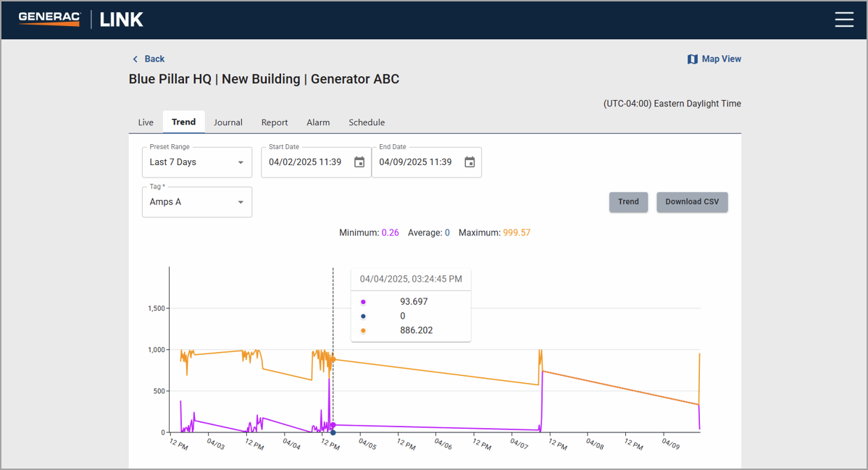Open the End Date calendar picker icon
This screenshot has width=868, height=470.
tap(470, 162)
